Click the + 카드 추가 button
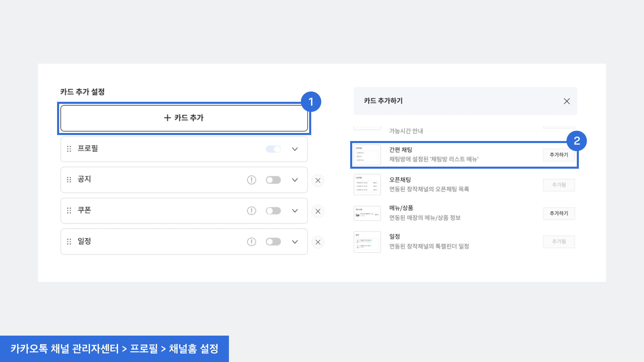644x362 pixels. click(x=184, y=118)
